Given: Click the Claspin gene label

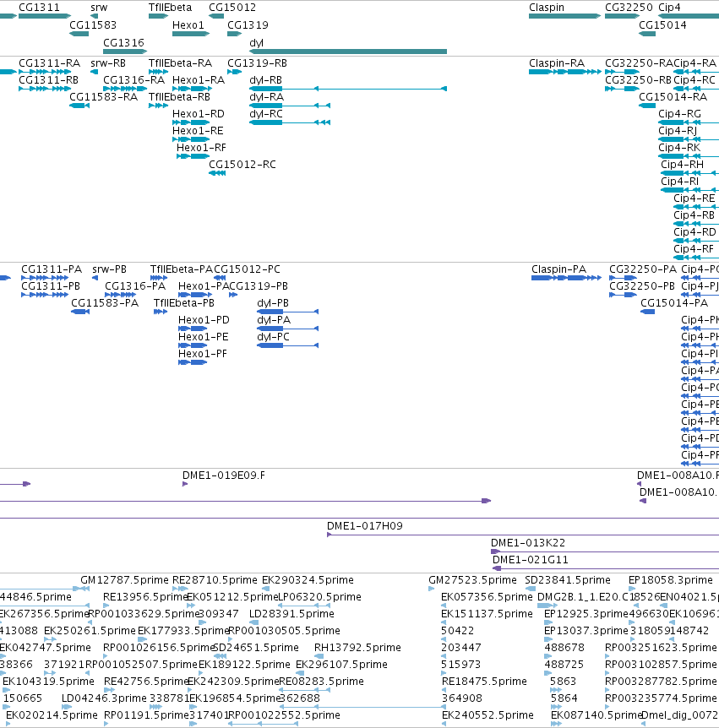Looking at the screenshot, I should click(x=547, y=8).
